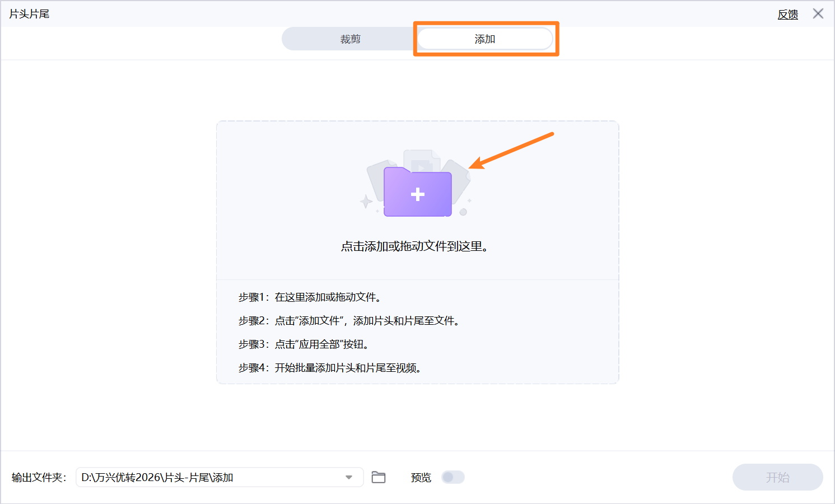This screenshot has height=504, width=835.
Task: Select the 添加 tab
Action: [485, 38]
